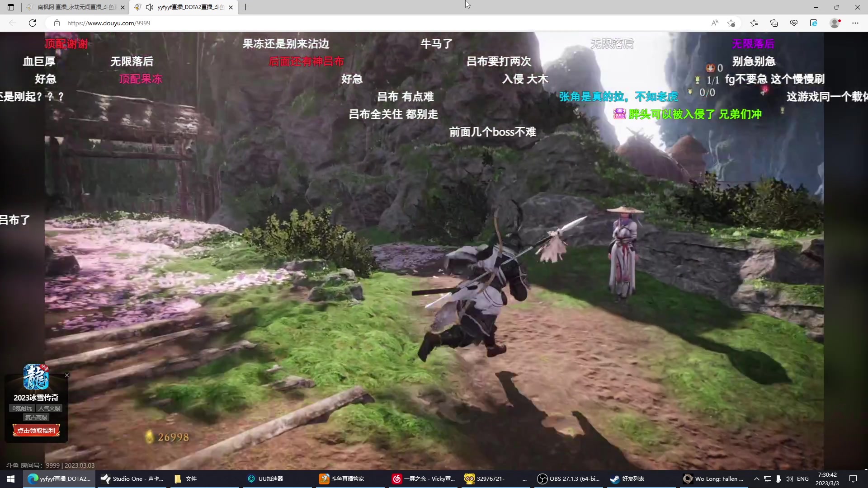Open the notification center icon

[853, 479]
